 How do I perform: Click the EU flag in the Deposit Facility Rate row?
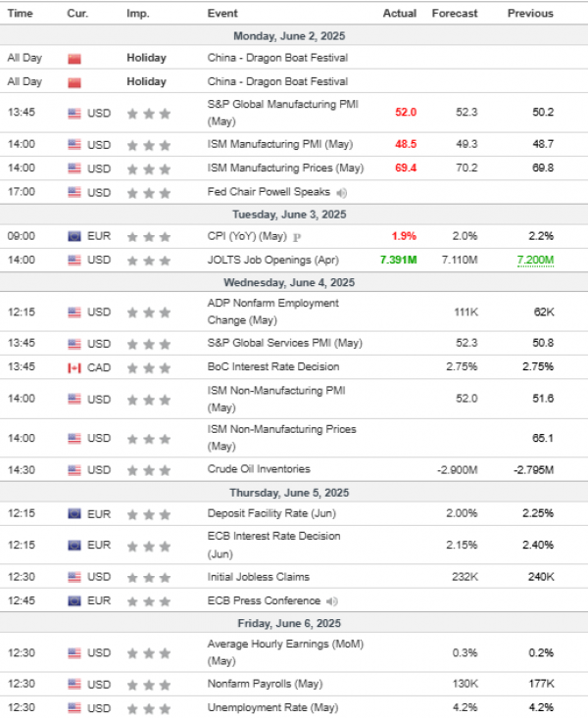click(x=74, y=513)
